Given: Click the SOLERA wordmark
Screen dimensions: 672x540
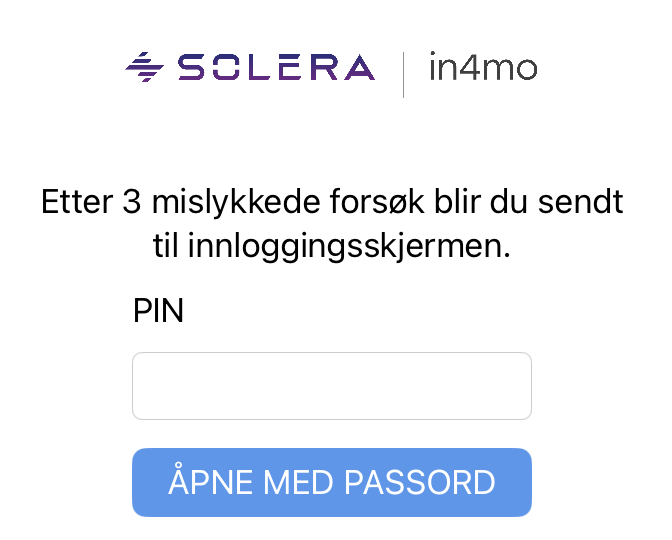Looking at the screenshot, I should pyautogui.click(x=275, y=68).
